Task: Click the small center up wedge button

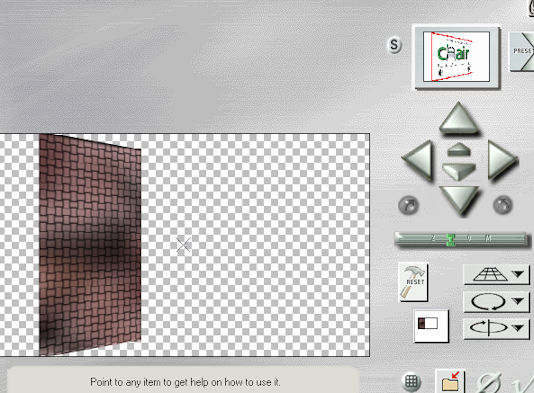Action: point(459,150)
